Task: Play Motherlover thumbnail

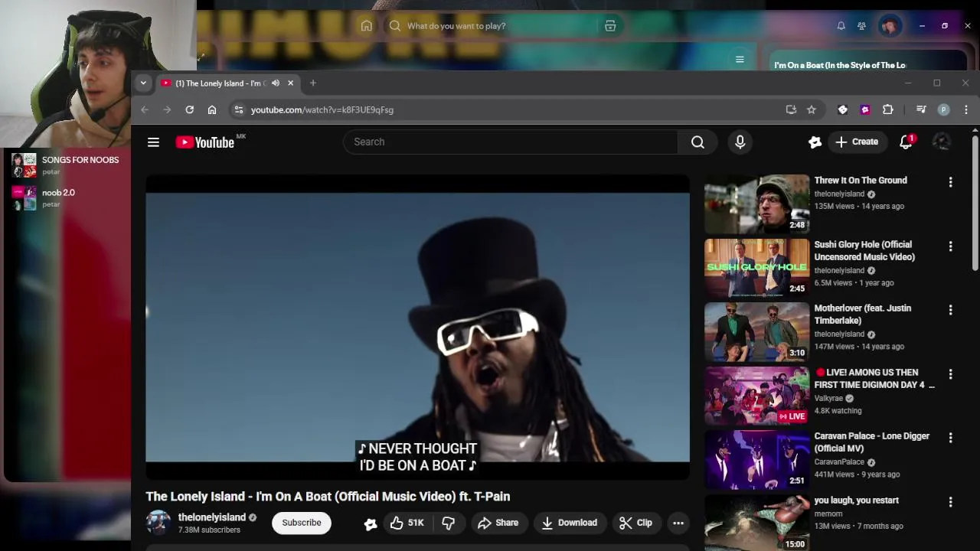Action: pyautogui.click(x=756, y=331)
